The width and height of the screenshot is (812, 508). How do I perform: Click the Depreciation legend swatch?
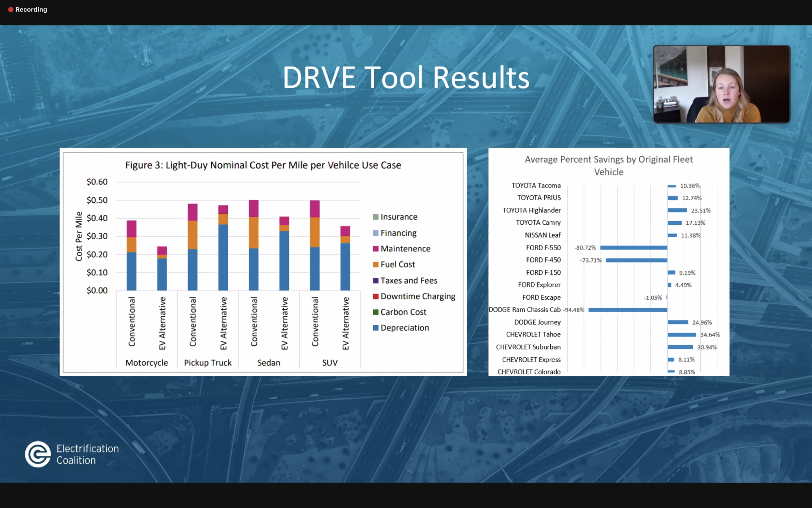click(376, 328)
